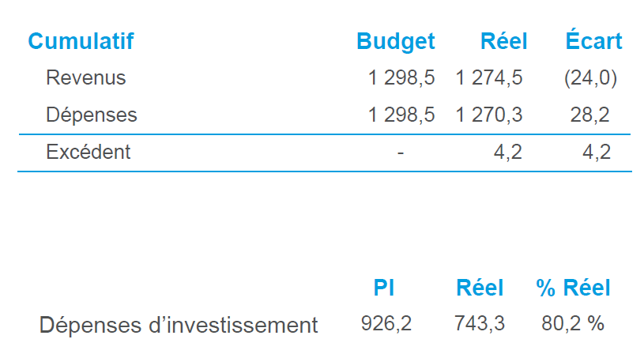
Task: Select the % Réel column header
Action: coord(574,288)
